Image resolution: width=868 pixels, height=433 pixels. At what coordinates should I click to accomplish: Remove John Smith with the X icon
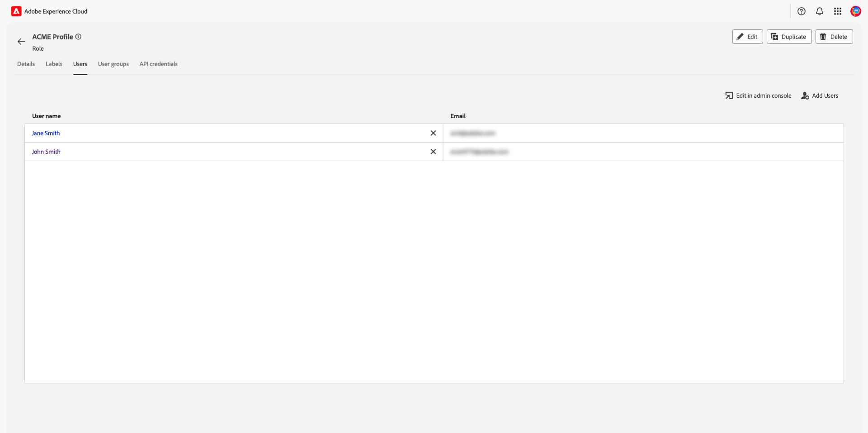(x=433, y=152)
